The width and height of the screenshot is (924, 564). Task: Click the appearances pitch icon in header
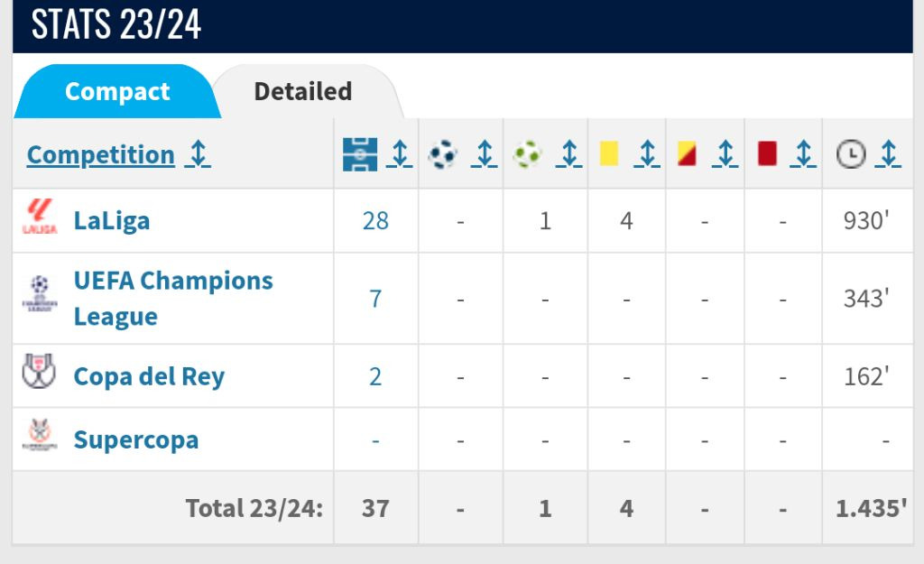click(x=359, y=154)
